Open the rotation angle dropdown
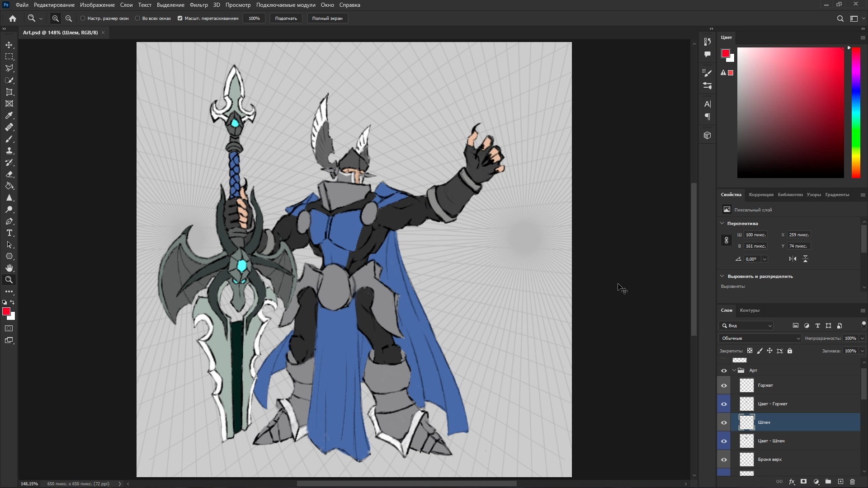 pos(764,259)
